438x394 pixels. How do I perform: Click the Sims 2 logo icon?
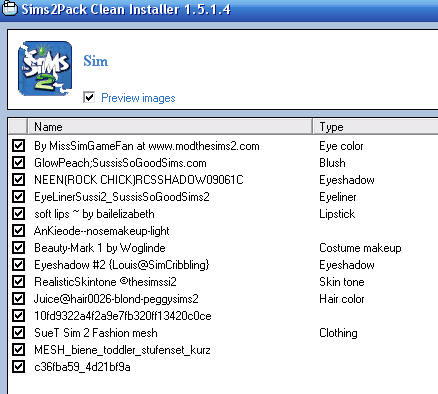[45, 68]
